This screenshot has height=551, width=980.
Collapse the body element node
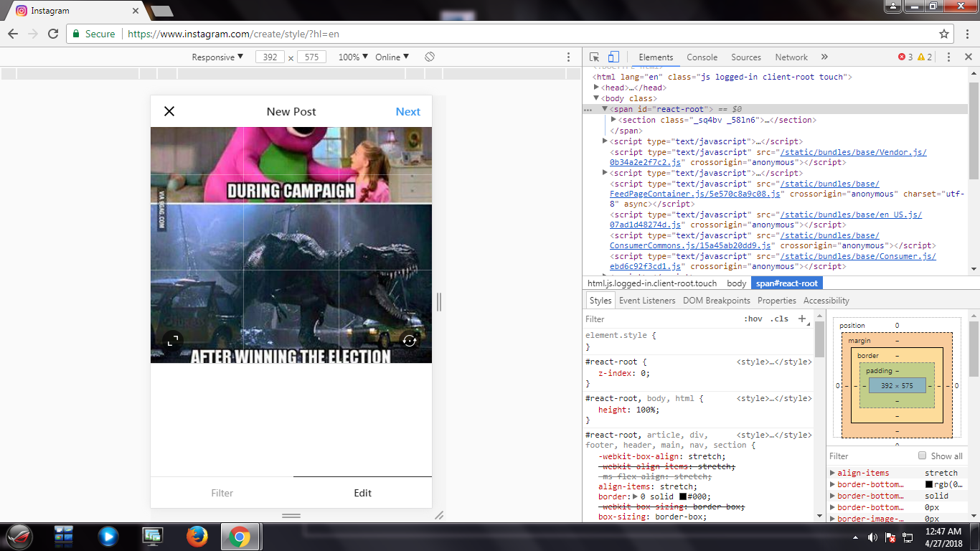[x=596, y=98]
